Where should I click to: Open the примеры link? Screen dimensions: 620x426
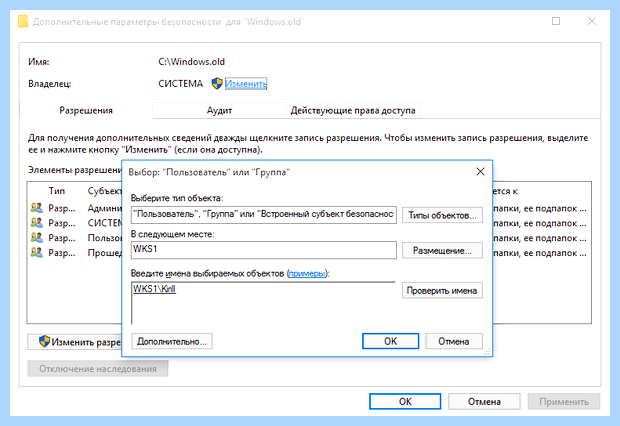point(307,273)
